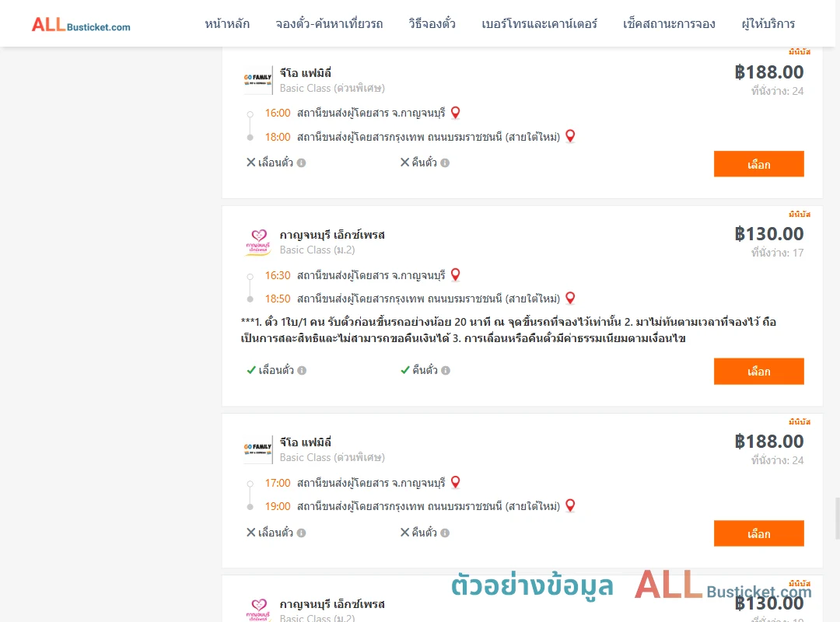840x622 pixels.
Task: Click green check beside เลื่อนตั๋ว on 16:30 trip
Action: pos(251,369)
